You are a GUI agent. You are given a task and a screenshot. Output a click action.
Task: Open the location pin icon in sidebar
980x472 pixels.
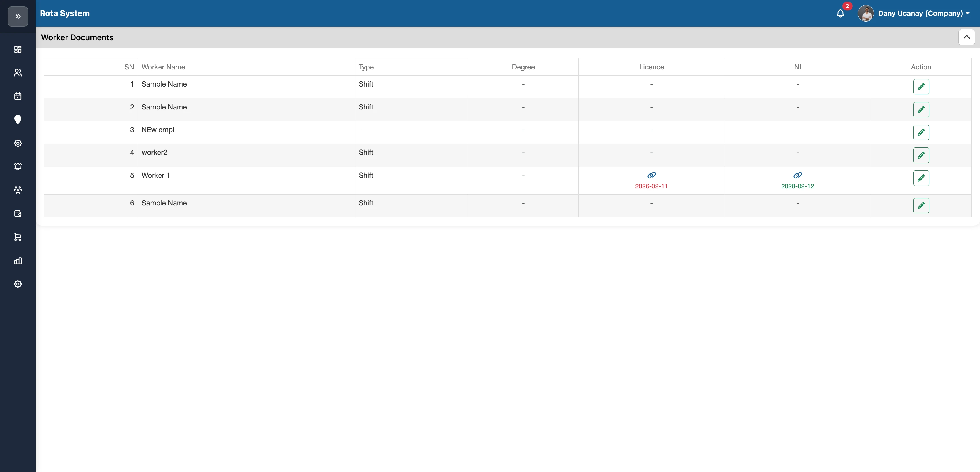18,120
